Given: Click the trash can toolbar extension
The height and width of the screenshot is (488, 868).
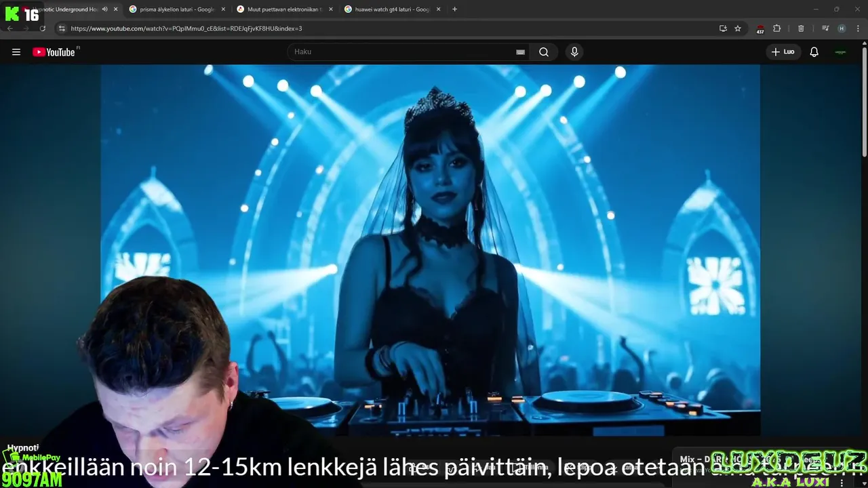Looking at the screenshot, I should [801, 28].
